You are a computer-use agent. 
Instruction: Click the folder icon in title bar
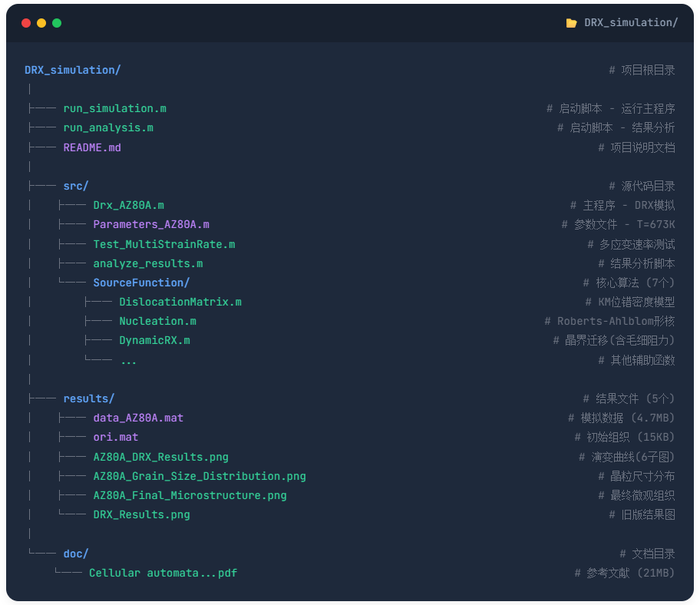[571, 23]
